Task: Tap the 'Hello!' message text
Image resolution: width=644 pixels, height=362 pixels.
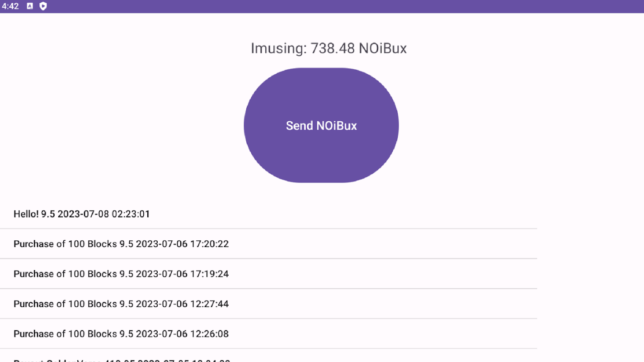Action: click(26, 214)
